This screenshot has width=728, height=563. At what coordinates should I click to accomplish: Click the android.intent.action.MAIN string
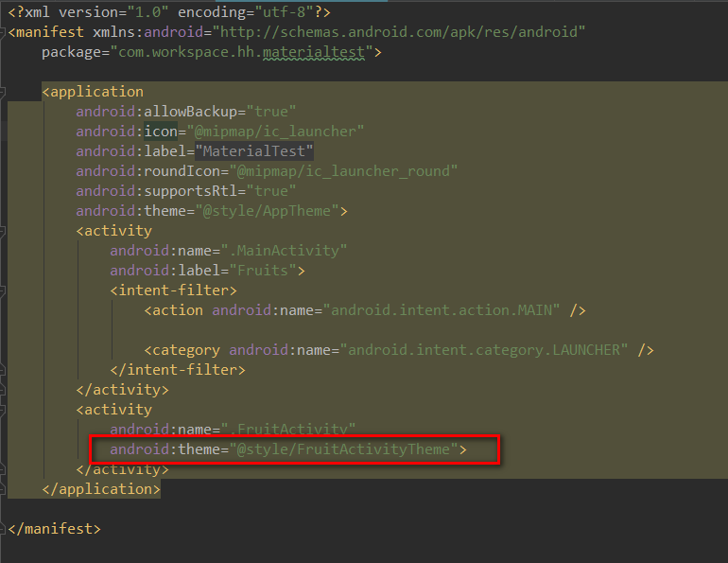click(442, 310)
